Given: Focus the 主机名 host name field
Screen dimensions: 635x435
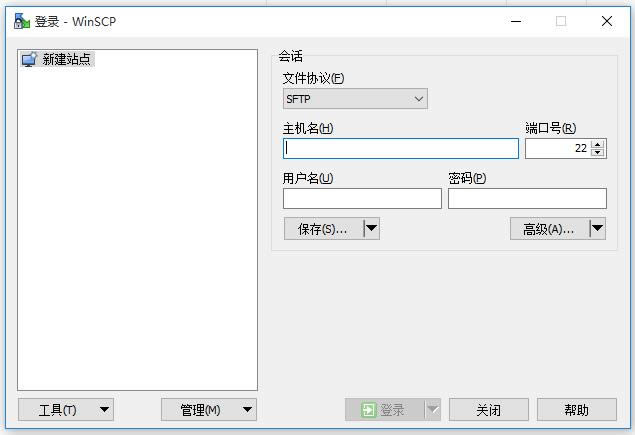Looking at the screenshot, I should click(401, 148).
